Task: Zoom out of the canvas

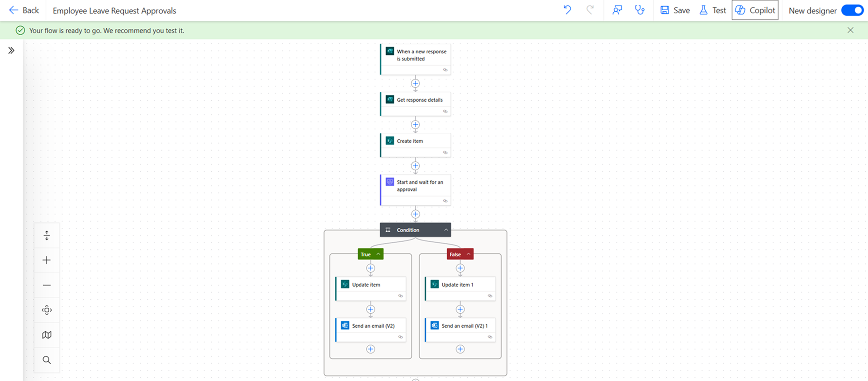Action: point(47,285)
